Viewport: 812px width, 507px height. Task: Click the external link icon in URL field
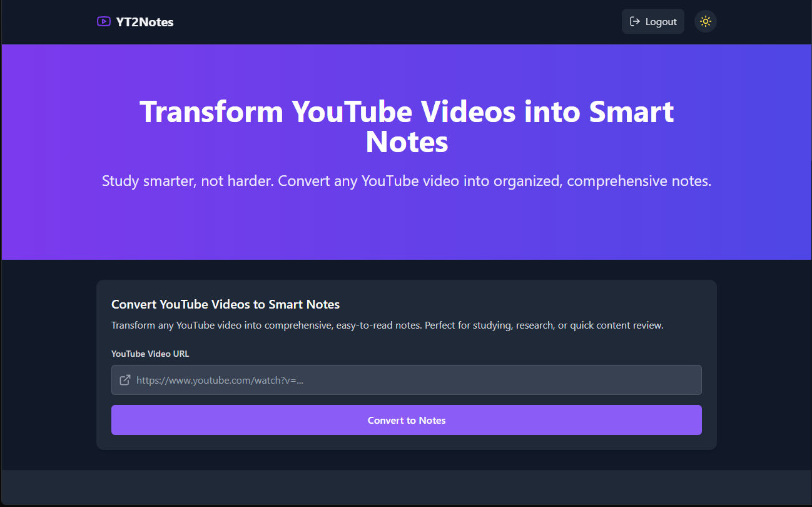pyautogui.click(x=125, y=380)
